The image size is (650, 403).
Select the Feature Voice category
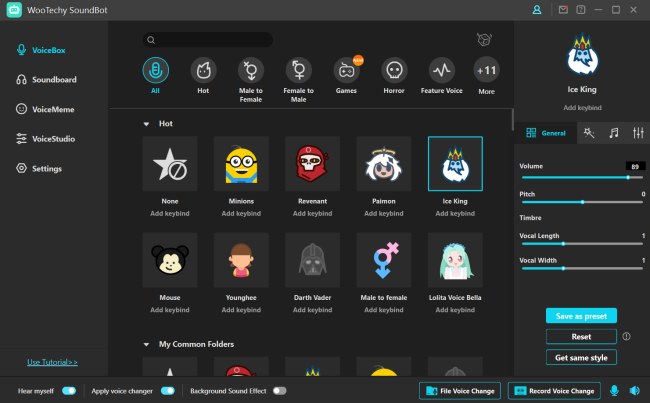441,70
